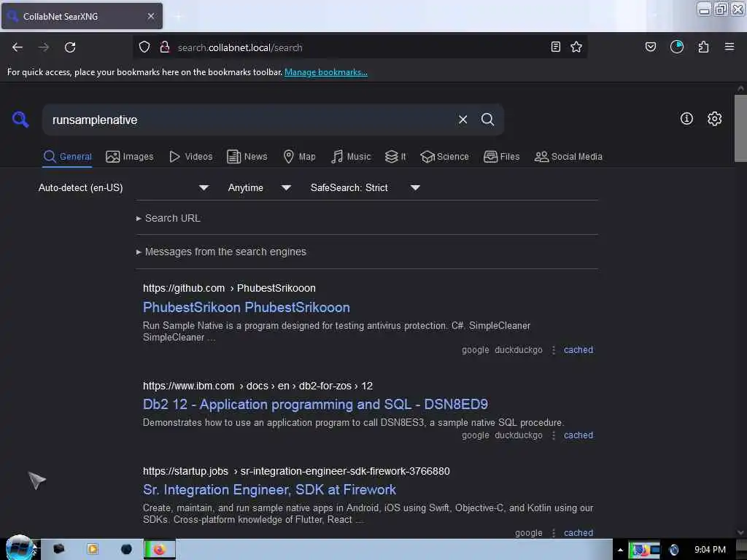Switch to the Images category
Screen dimensions: 747x560
(130, 157)
